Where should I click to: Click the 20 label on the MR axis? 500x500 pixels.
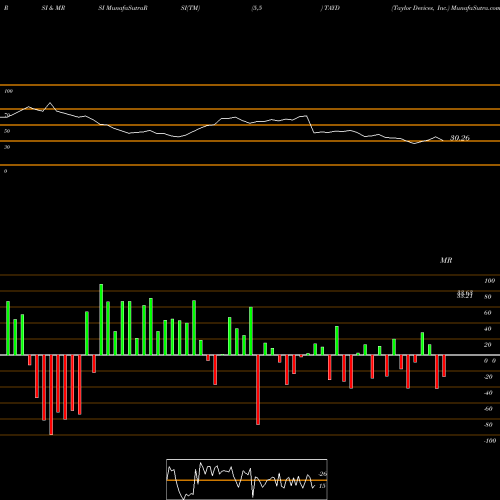488,345
